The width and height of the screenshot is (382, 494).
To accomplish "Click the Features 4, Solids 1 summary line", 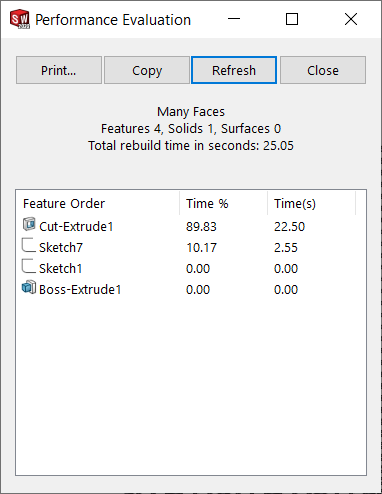I will point(191,129).
